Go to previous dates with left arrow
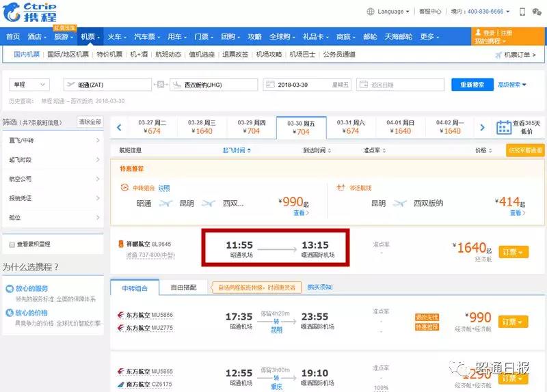 click(119, 128)
